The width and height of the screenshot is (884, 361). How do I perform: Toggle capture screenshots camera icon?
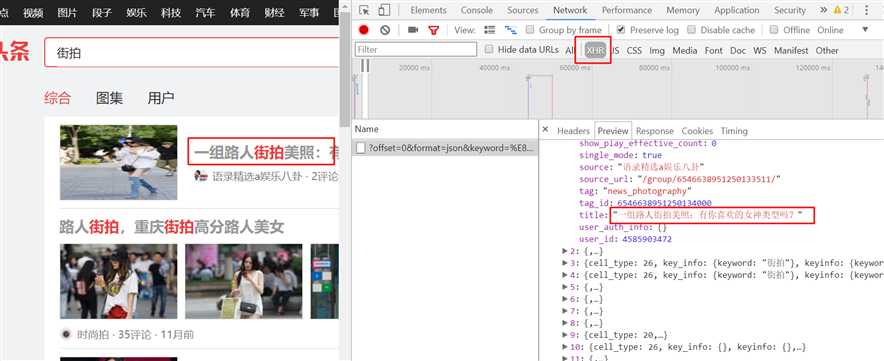tap(413, 30)
